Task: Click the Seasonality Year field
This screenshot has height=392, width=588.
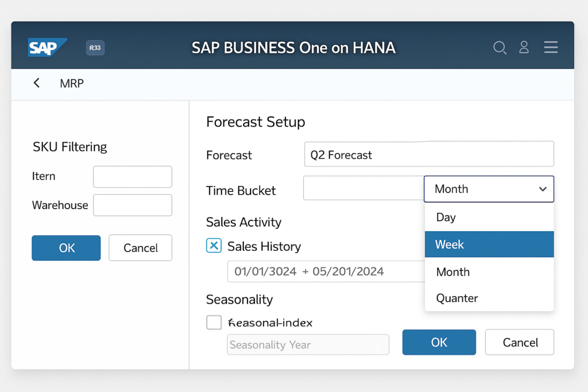Action: pyautogui.click(x=308, y=345)
